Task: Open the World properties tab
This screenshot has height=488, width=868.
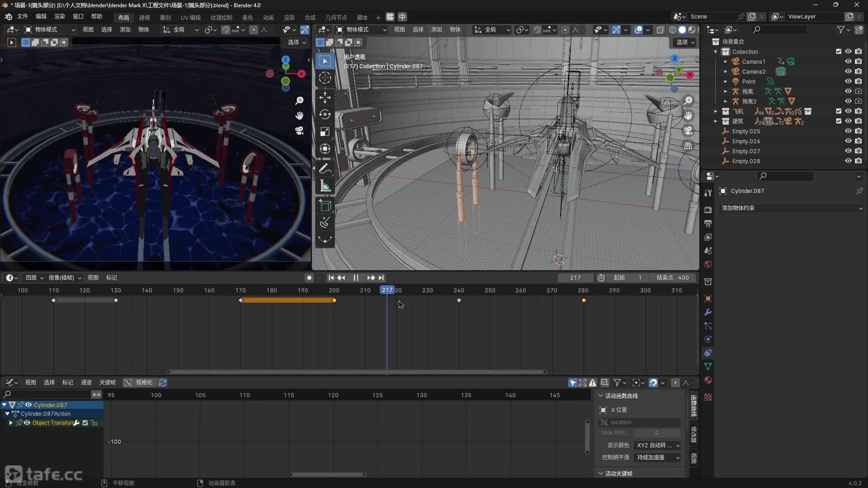Action: pyautogui.click(x=708, y=264)
